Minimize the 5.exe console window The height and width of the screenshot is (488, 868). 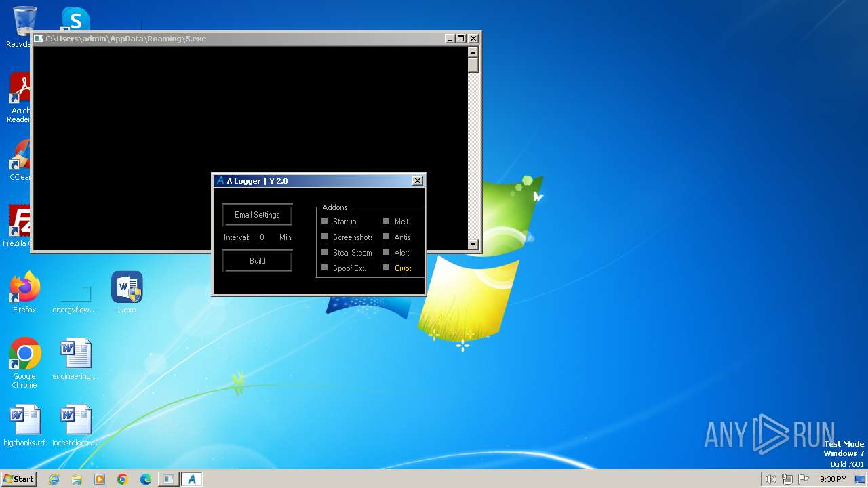[x=450, y=39]
